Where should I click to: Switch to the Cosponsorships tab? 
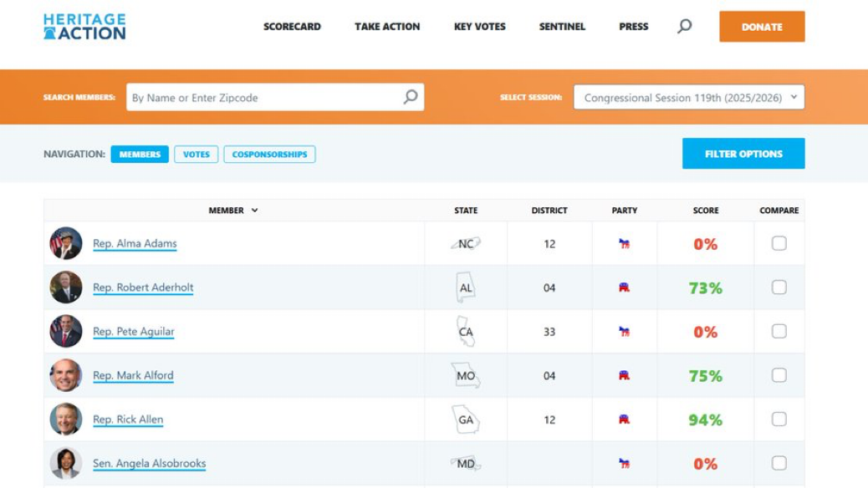(269, 155)
